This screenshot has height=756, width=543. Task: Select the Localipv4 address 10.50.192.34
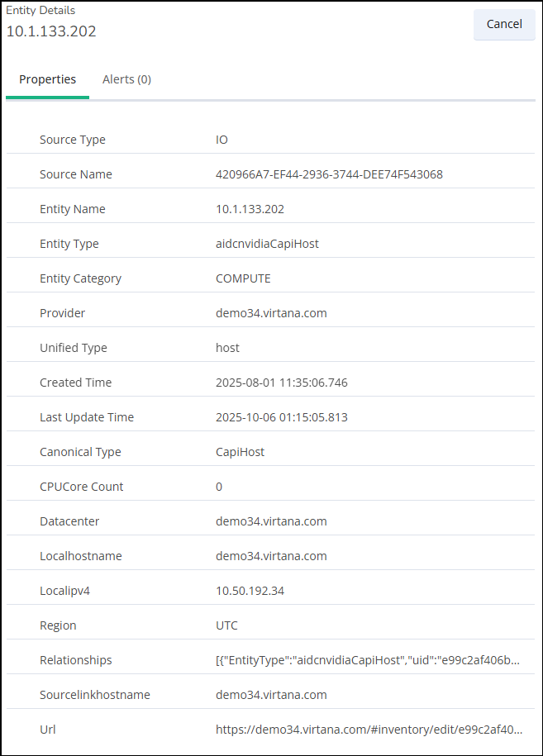click(250, 591)
